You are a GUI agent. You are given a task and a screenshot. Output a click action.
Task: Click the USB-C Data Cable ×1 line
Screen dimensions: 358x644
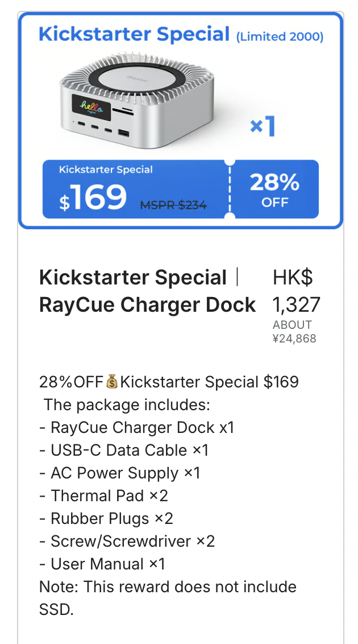click(124, 450)
